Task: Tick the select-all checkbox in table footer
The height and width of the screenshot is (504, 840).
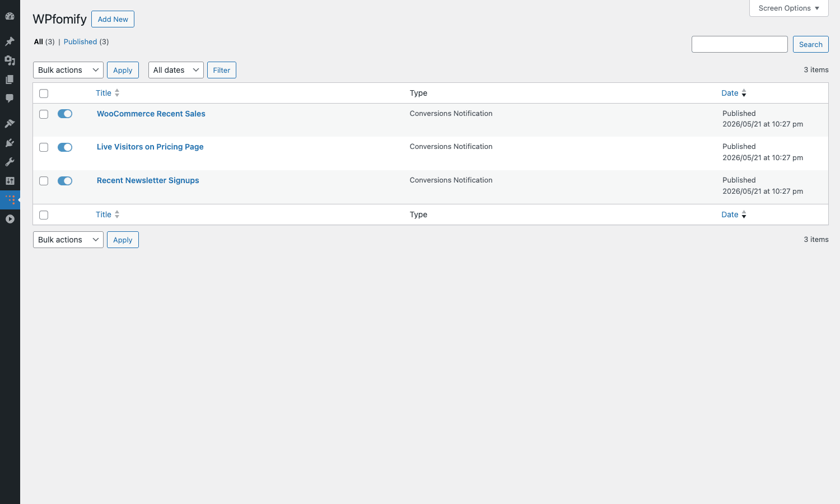Action: click(x=44, y=215)
